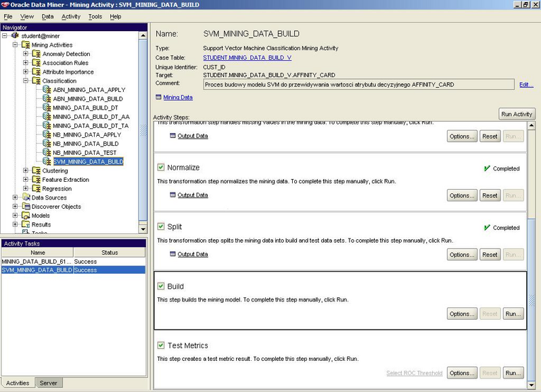The height and width of the screenshot is (392, 541).
Task: Click the Classification folder icon
Action: tap(37, 80)
